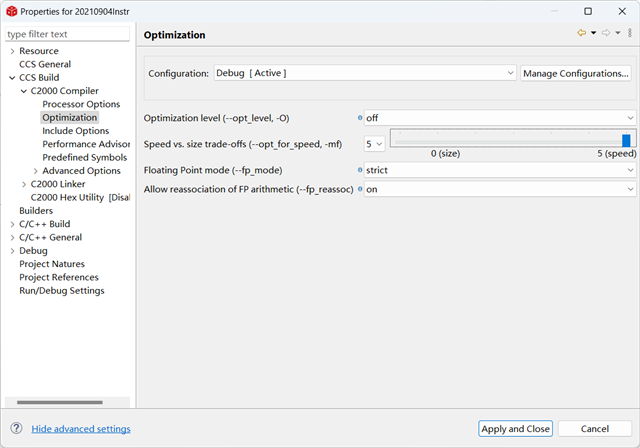Screen dimensions: 640x448
Task: Expand the Advanced Options tree node
Action: click(36, 170)
